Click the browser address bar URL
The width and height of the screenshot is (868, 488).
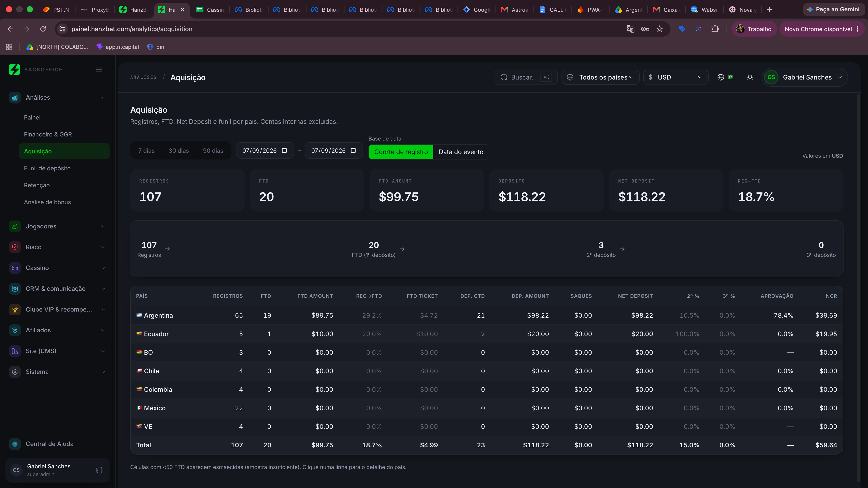pyautogui.click(x=132, y=29)
